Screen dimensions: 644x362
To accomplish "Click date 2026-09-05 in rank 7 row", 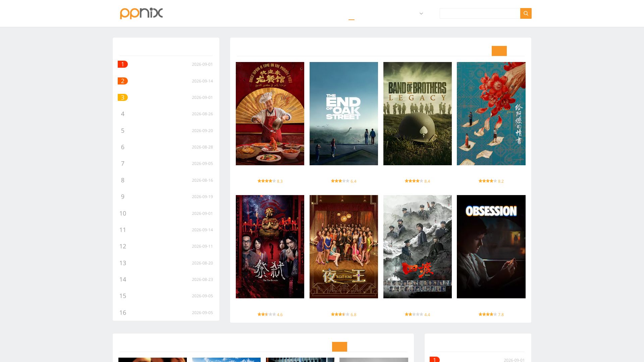I will (202, 163).
